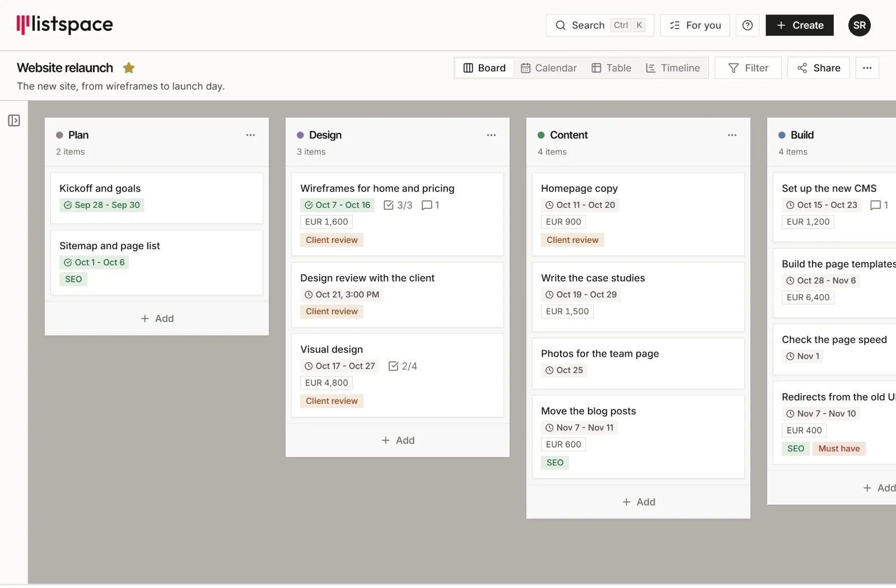Click the EUR 4,800 amount

tap(326, 383)
